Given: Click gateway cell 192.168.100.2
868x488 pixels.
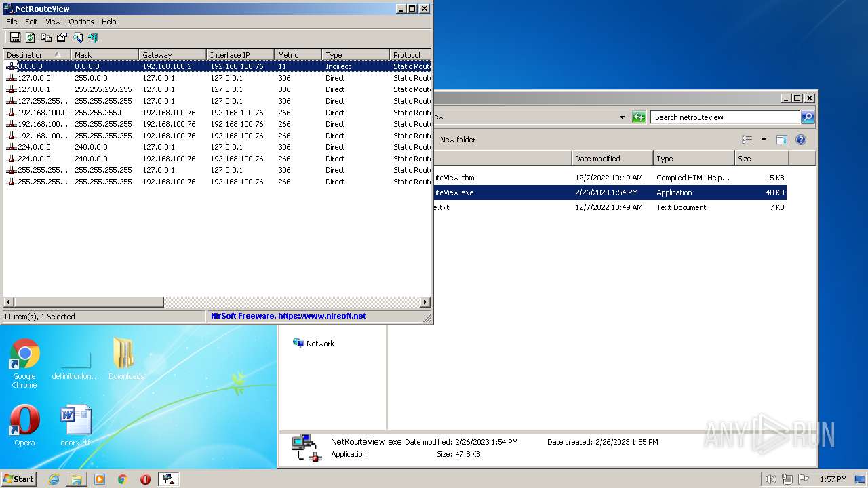Looking at the screenshot, I should pos(167,66).
